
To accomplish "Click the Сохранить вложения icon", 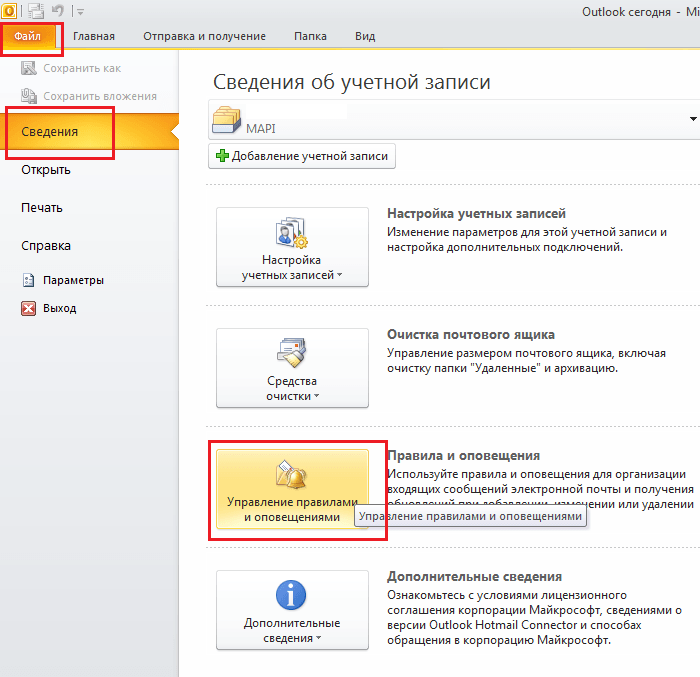I will 29,96.
